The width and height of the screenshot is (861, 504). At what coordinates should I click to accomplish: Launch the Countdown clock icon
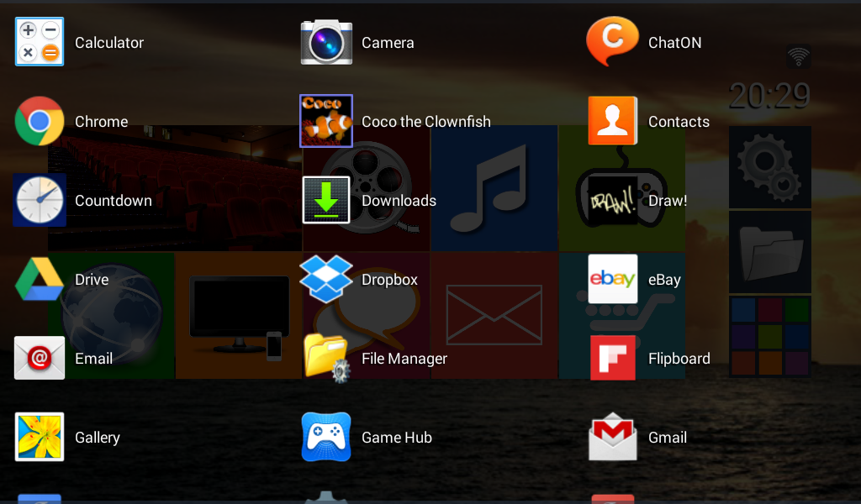tap(40, 200)
